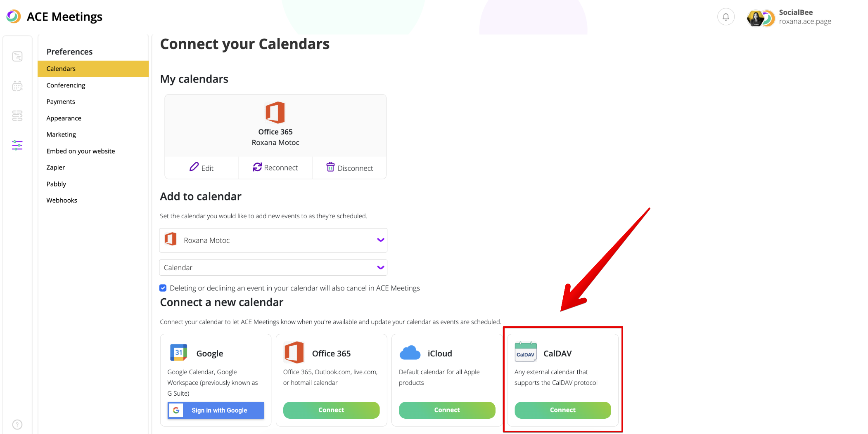
Task: Open the calendar icon in left sidebar
Action: point(17,86)
